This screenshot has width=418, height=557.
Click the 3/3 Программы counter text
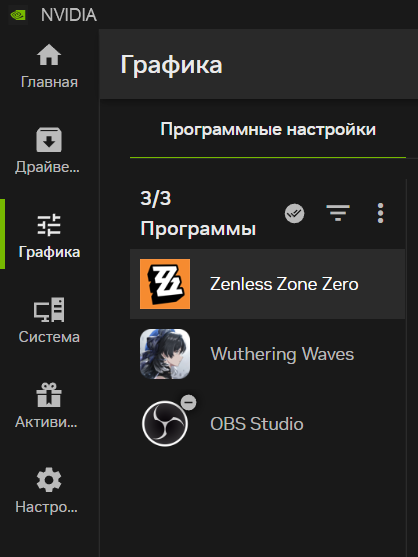pyautogui.click(x=198, y=213)
